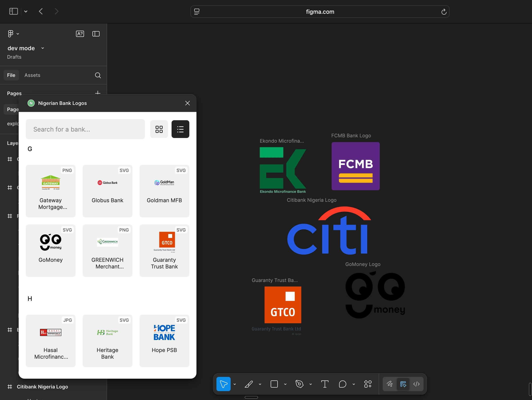Click the Nigerian Bank Logos plugin icon
This screenshot has height=400, width=532.
pyautogui.click(x=31, y=103)
